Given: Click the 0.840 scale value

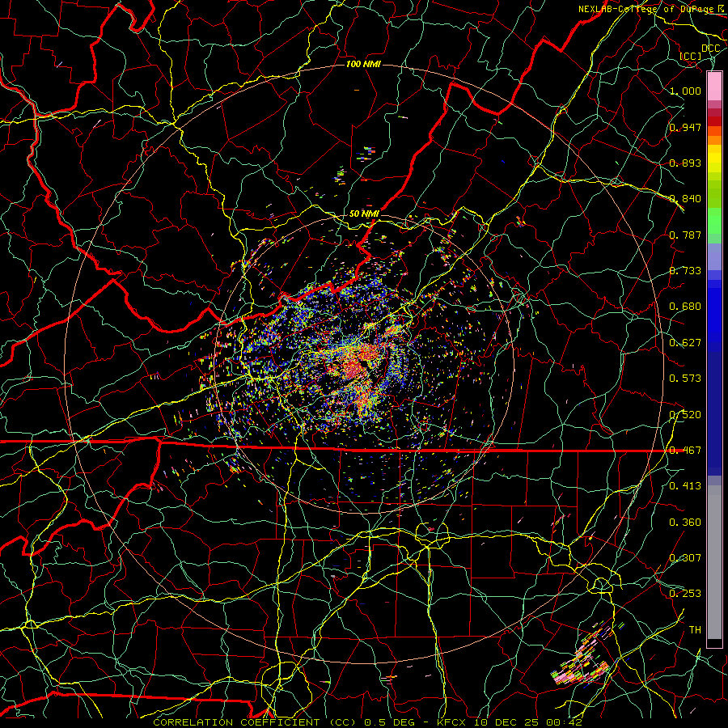Looking at the screenshot, I should click(x=685, y=199).
